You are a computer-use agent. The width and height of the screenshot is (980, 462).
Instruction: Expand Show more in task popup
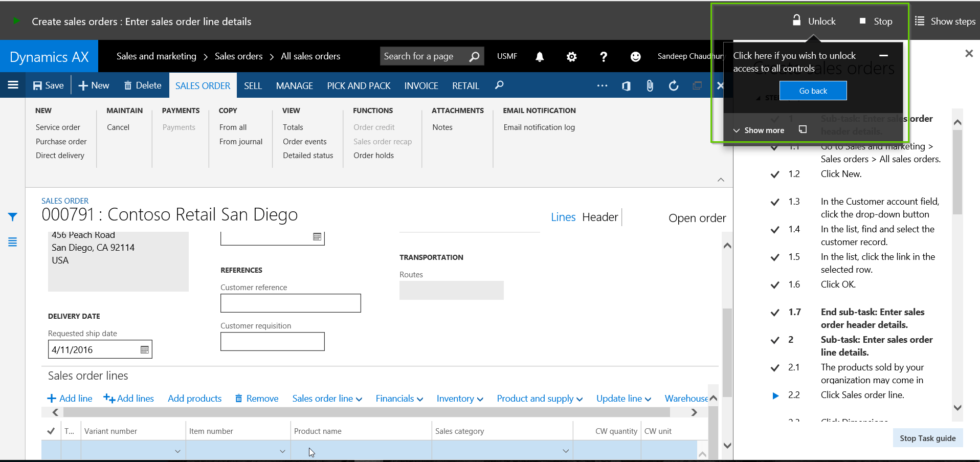(x=759, y=130)
